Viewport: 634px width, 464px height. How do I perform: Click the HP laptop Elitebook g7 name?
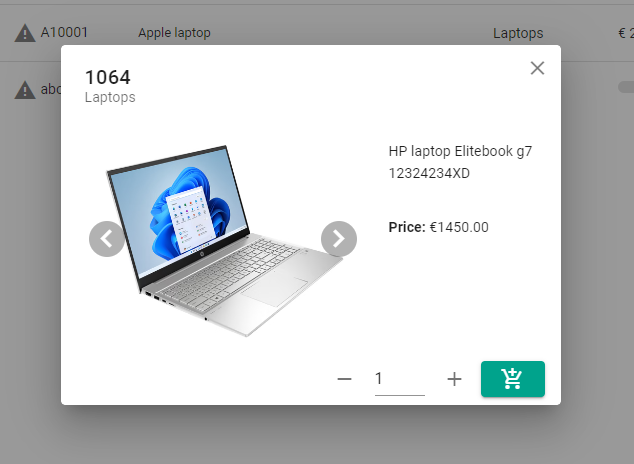460,151
